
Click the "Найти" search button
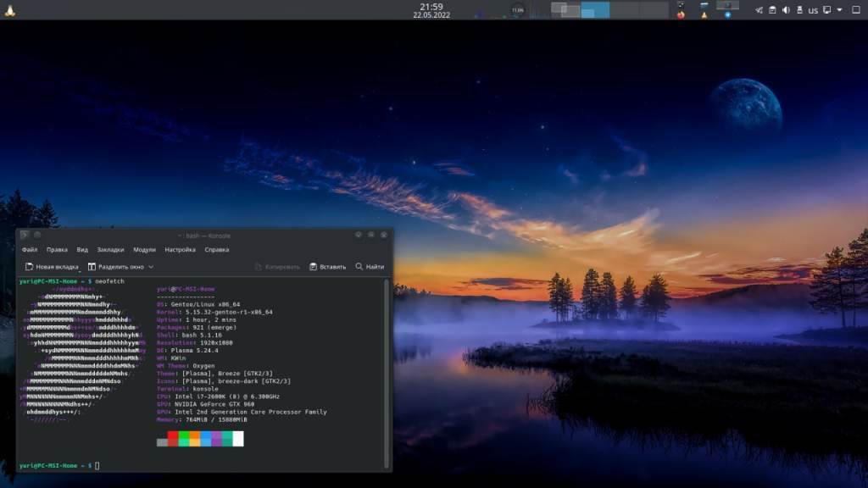370,267
